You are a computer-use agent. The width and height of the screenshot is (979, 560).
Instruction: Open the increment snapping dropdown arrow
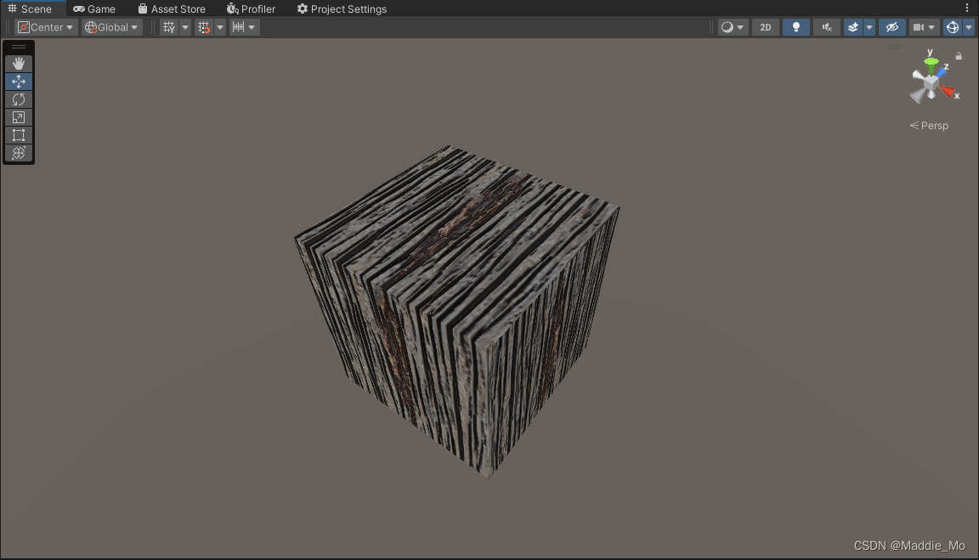[252, 27]
